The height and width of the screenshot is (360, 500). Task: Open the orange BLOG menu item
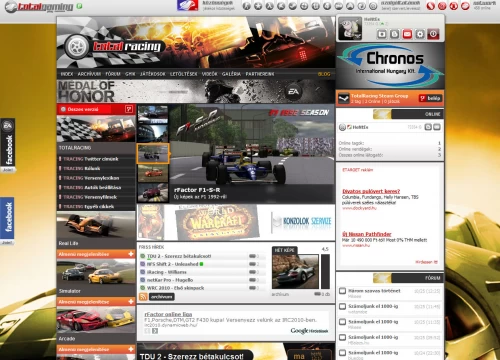click(x=324, y=74)
